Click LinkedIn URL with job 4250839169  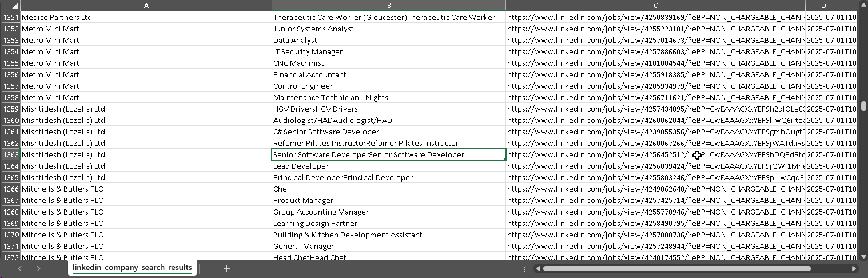click(655, 17)
